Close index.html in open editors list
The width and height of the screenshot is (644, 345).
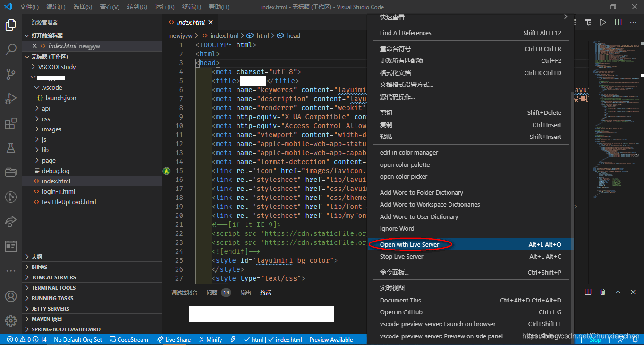34,46
